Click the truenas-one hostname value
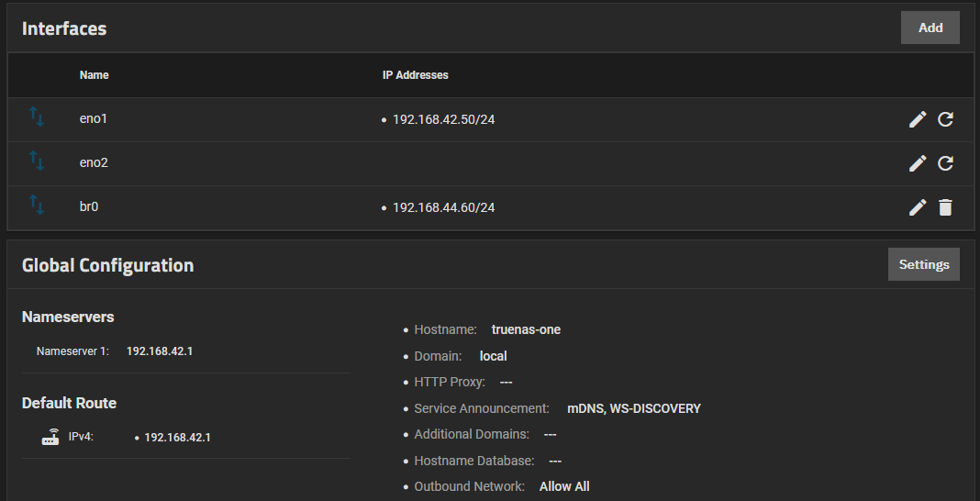This screenshot has width=980, height=501. pos(526,329)
